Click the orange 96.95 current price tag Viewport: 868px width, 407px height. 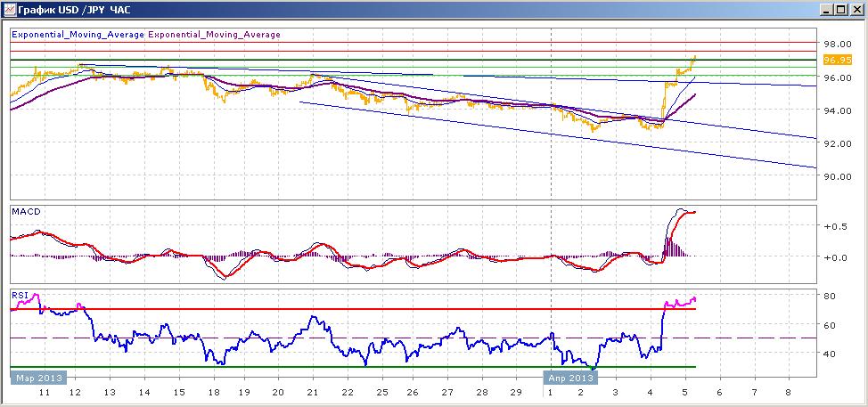[837, 60]
